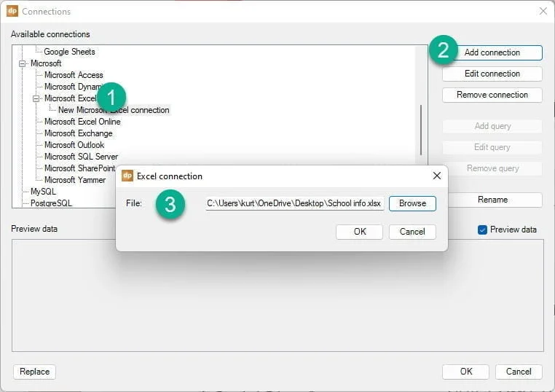The height and width of the screenshot is (392, 555).
Task: Click the Replace button
Action: pos(35,372)
